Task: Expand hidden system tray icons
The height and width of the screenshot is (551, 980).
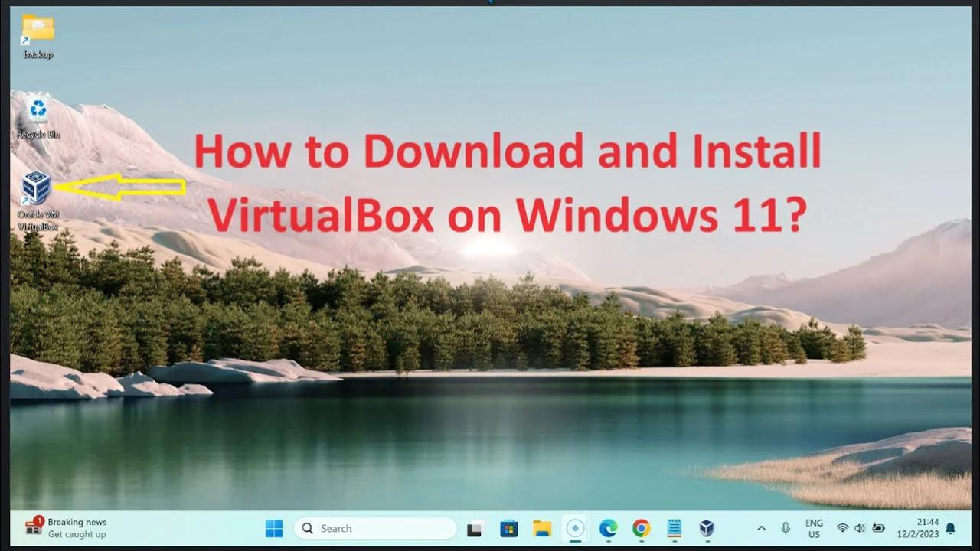Action: pyautogui.click(x=762, y=528)
